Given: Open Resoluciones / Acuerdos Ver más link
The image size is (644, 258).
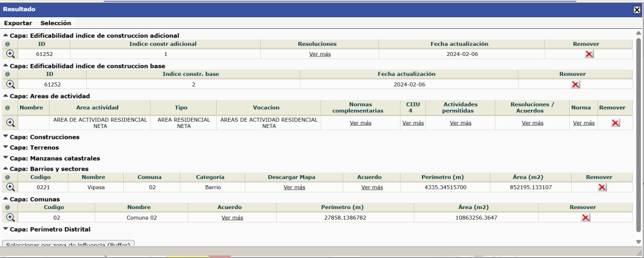Looking at the screenshot, I should [x=532, y=122].
